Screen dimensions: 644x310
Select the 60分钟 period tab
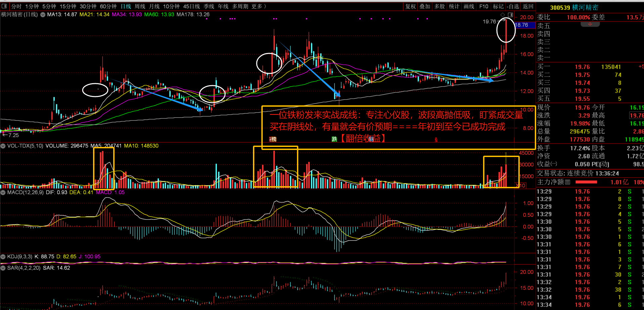(x=108, y=6)
